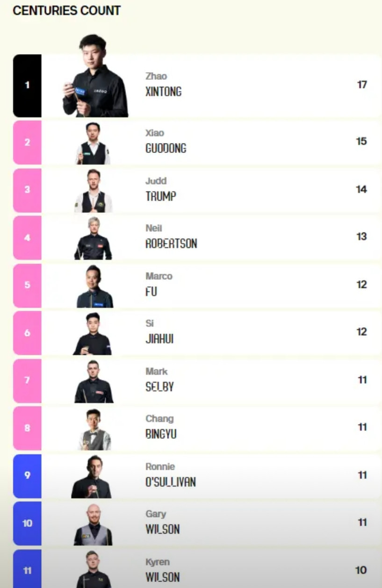This screenshot has width=382, height=588.
Task: Select Mark Selby's portrait thumbnail
Action: click(x=94, y=381)
